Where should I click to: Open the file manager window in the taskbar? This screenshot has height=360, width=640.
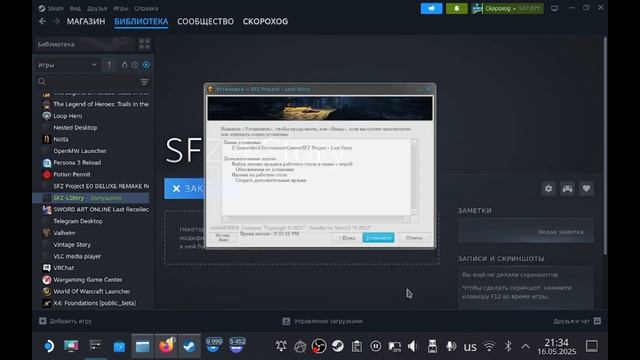point(142,346)
